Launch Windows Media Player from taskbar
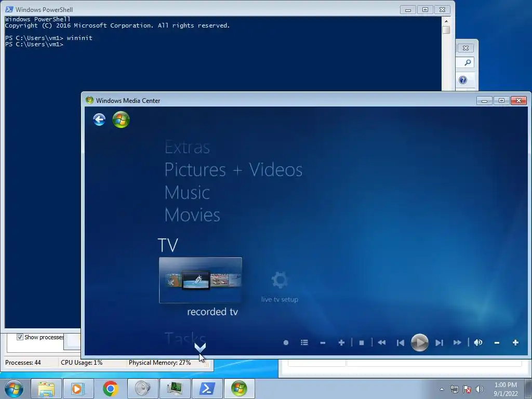 click(78, 389)
